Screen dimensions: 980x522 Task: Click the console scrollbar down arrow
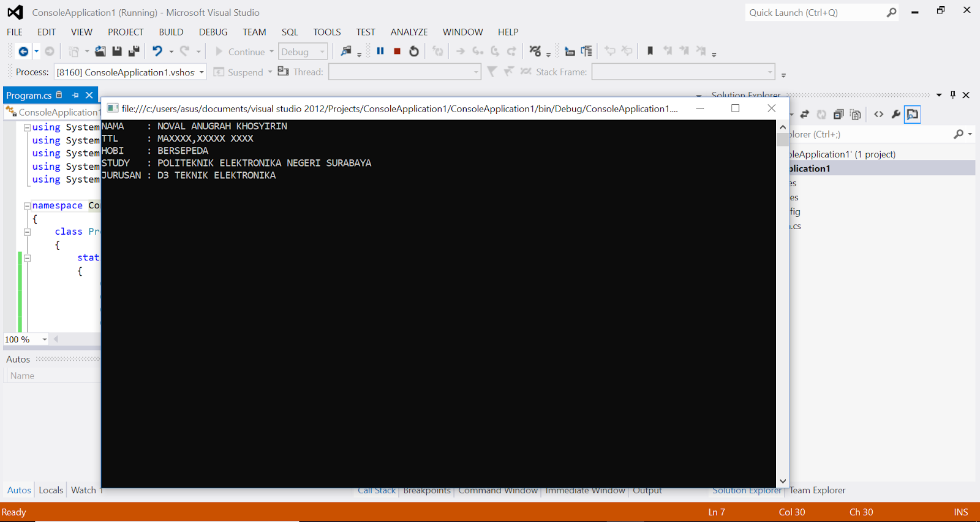783,482
